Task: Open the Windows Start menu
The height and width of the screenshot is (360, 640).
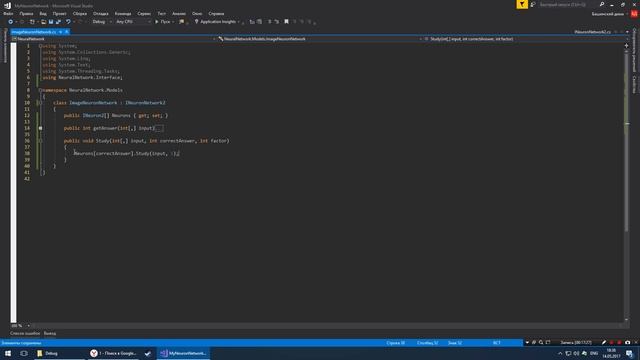Action: pyautogui.click(x=8, y=353)
